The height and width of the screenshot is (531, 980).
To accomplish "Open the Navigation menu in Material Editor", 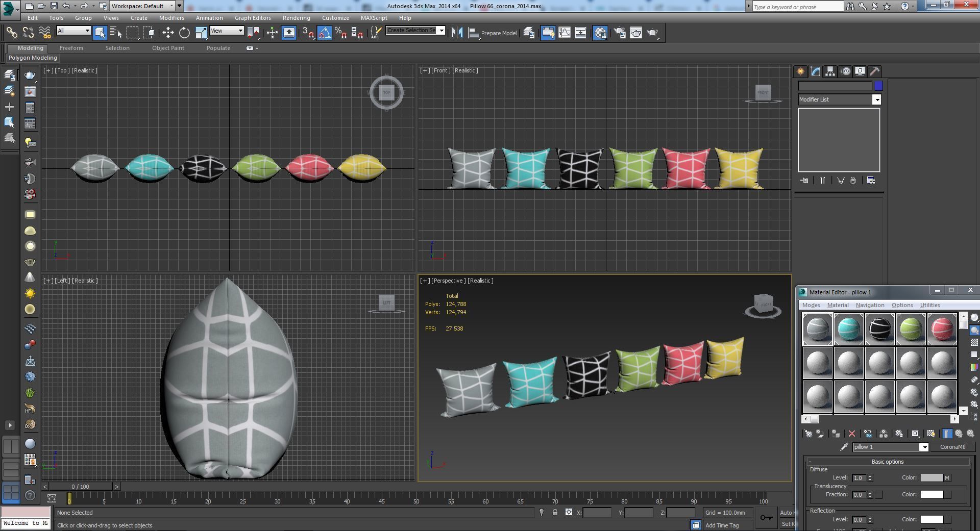I will point(870,305).
